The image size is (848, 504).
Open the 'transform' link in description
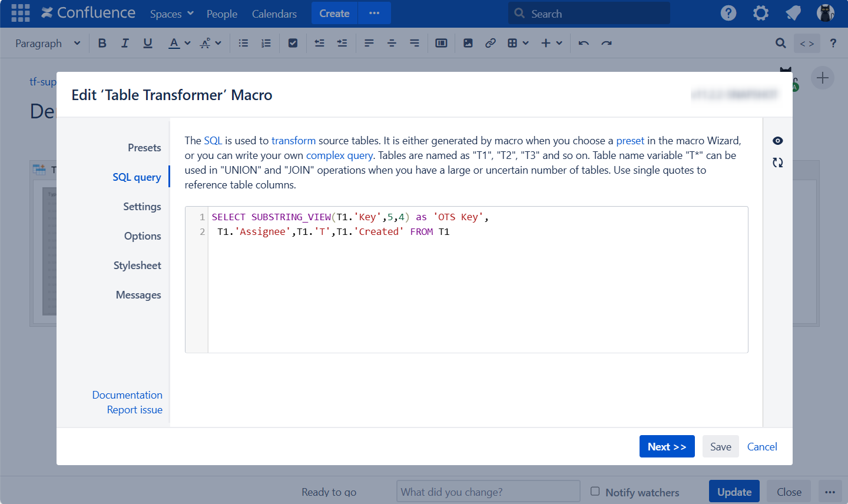click(293, 141)
